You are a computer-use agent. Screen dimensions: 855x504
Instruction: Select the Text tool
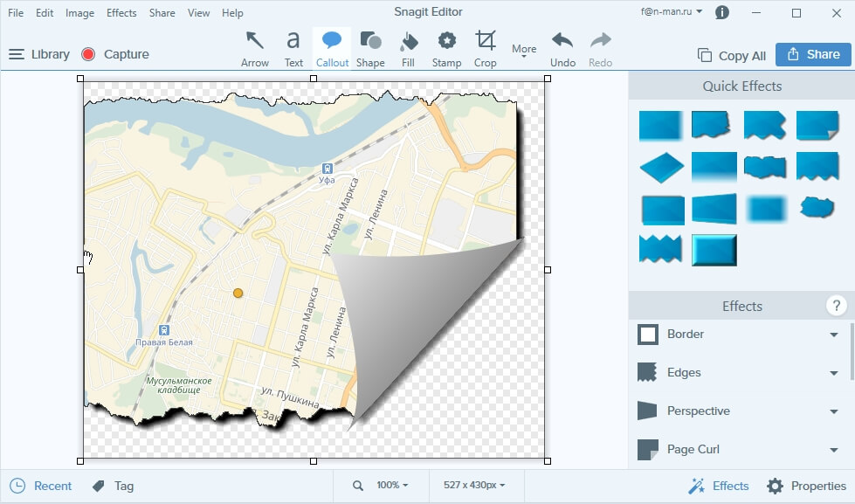pyautogui.click(x=293, y=48)
